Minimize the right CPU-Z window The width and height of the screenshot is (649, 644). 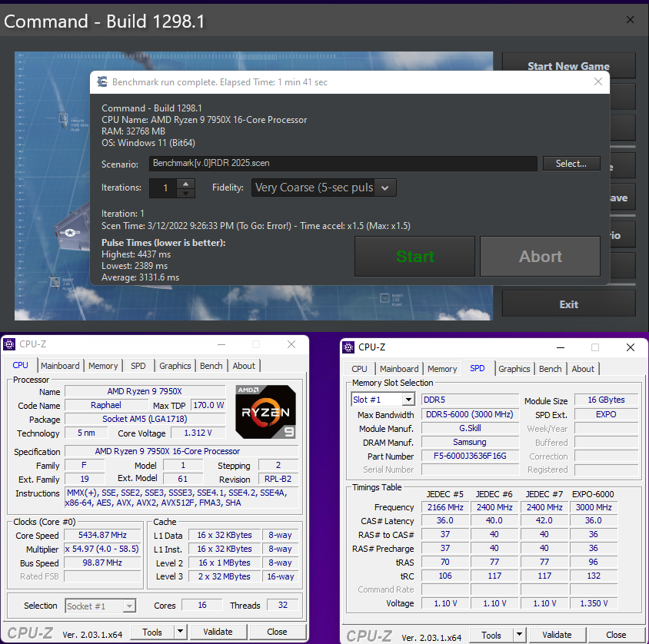click(561, 347)
